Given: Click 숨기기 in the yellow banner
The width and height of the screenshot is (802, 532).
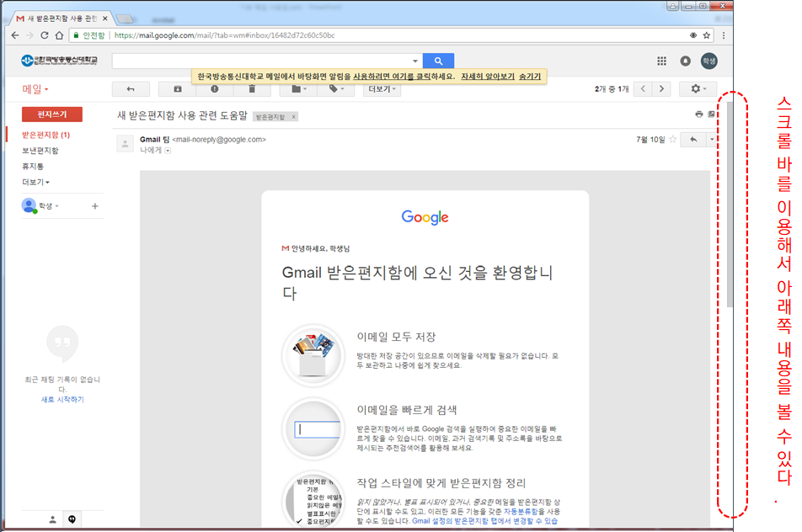Looking at the screenshot, I should (529, 76).
